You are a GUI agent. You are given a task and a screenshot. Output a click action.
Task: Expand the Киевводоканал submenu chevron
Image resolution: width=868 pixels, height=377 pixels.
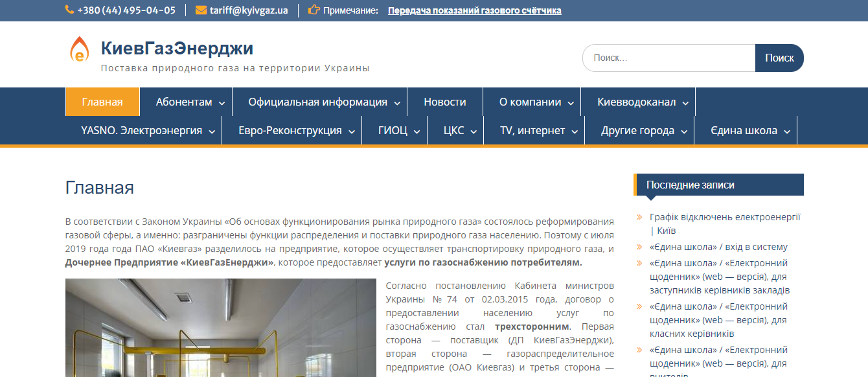[x=685, y=103]
